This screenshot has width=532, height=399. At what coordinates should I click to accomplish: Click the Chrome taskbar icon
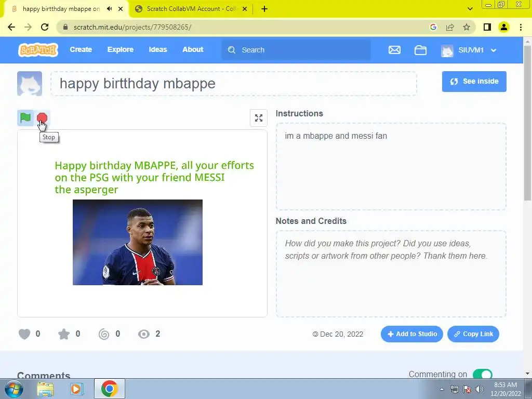(109, 389)
